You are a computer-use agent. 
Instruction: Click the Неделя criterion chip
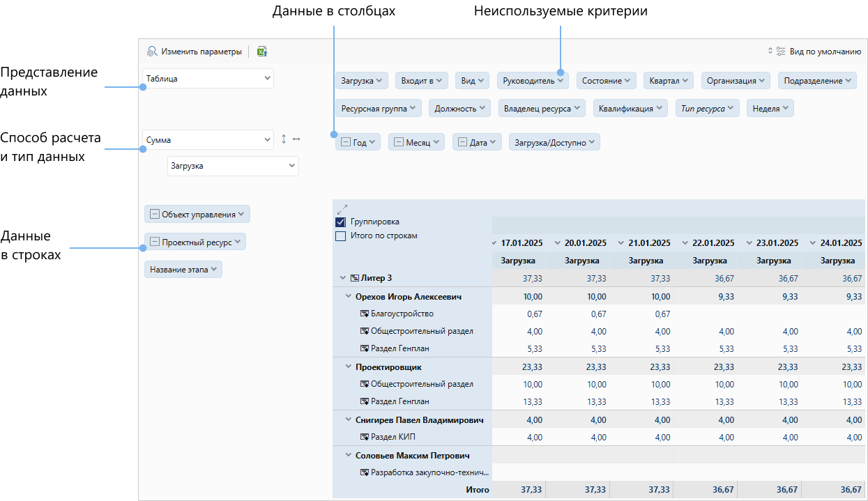[770, 108]
